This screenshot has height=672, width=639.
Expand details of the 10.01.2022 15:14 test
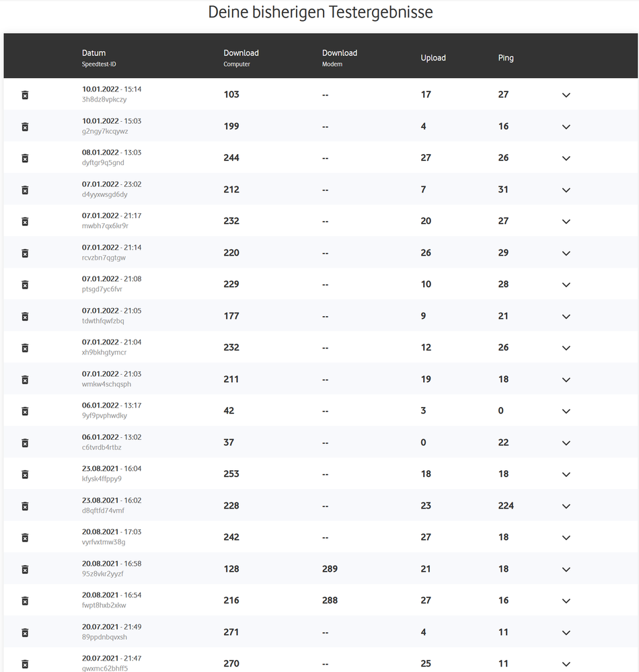[x=566, y=96]
